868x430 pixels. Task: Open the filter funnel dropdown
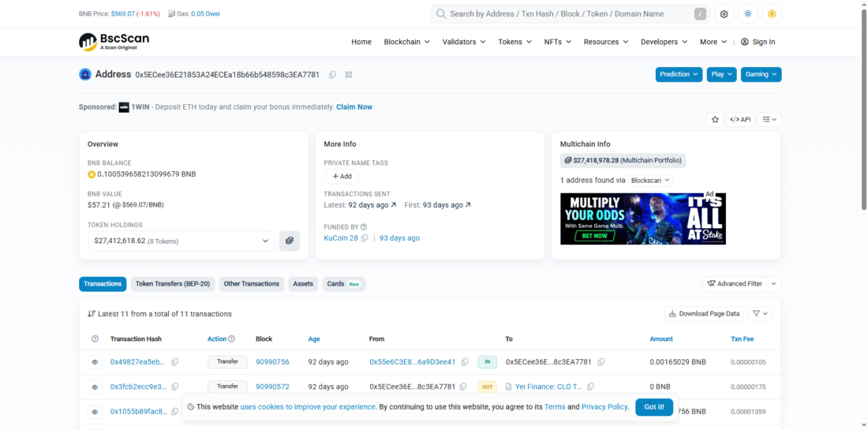[x=760, y=314]
